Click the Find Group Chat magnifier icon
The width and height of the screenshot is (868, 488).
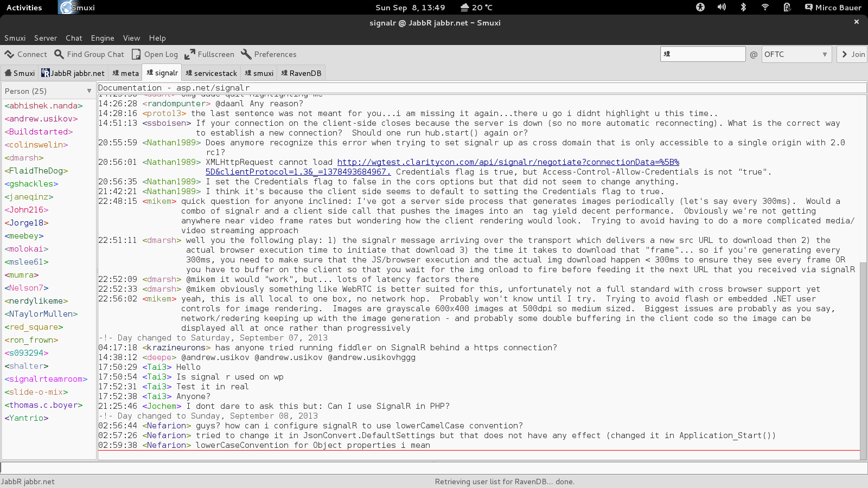coord(59,54)
